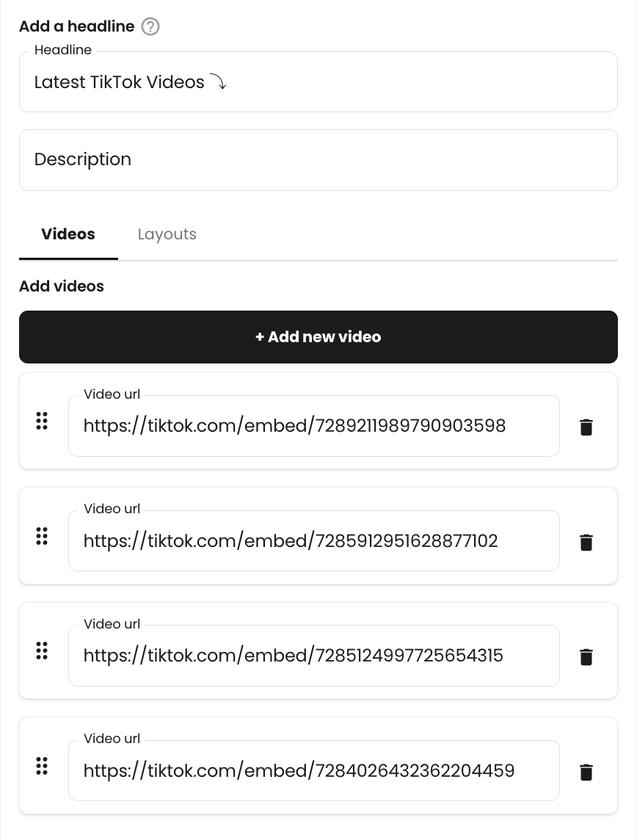Remove the video ending in 204459
637x840 pixels.
586,772
